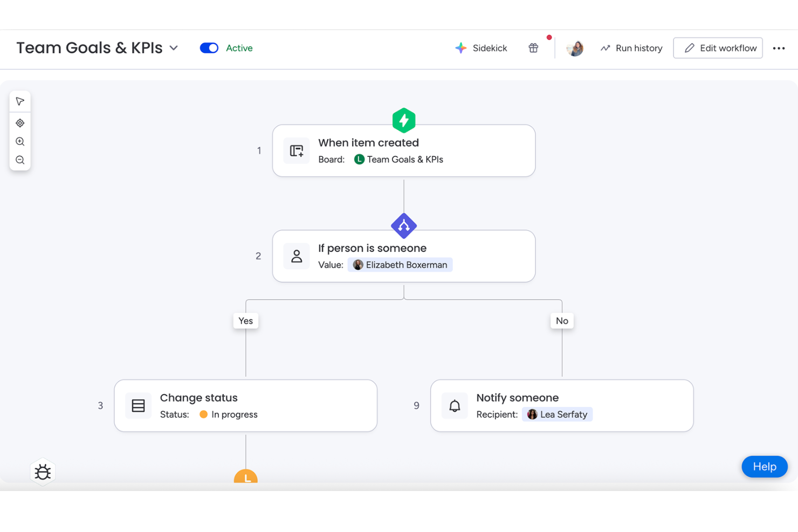Click the green L board badge
The image size is (798, 532).
[x=359, y=159]
